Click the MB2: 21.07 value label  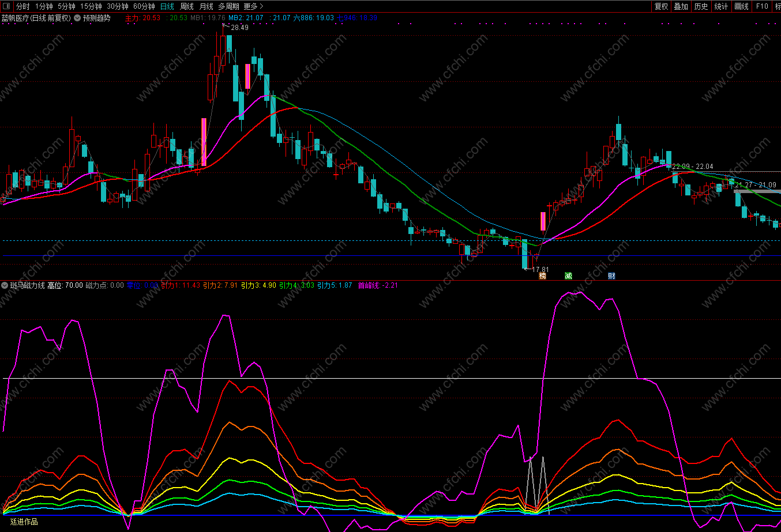pyautogui.click(x=246, y=18)
